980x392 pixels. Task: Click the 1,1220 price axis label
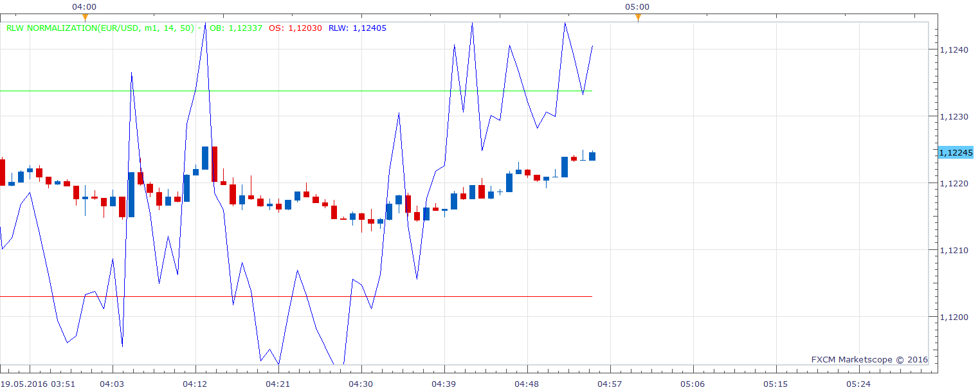tap(954, 183)
